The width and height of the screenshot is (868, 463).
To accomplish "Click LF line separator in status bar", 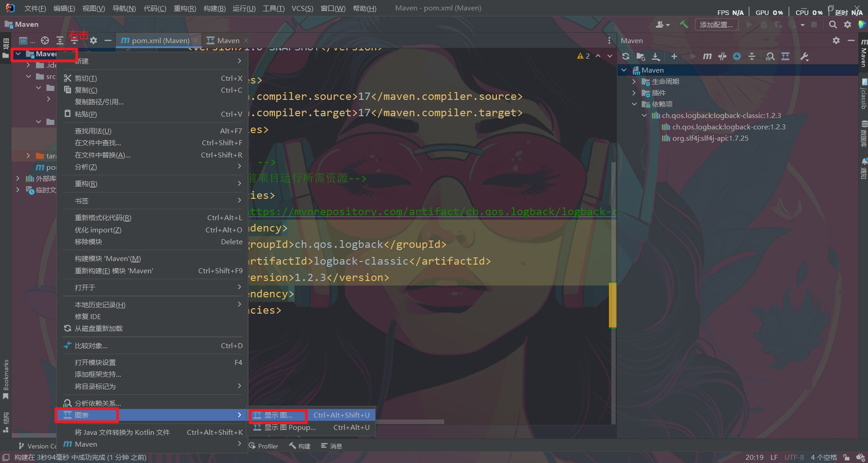I will 774,457.
